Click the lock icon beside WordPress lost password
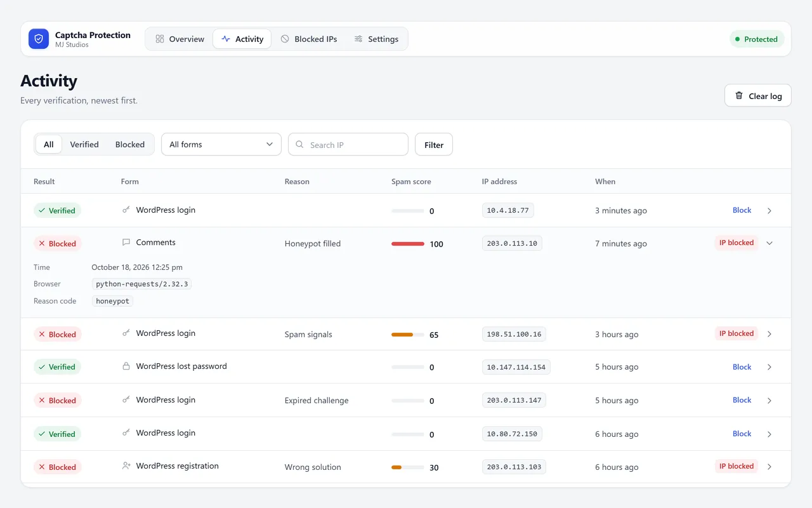 (x=126, y=366)
